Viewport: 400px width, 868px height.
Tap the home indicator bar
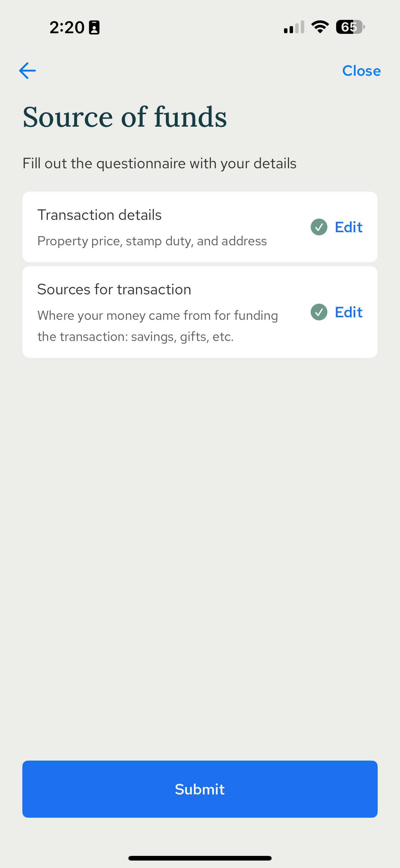[200, 858]
